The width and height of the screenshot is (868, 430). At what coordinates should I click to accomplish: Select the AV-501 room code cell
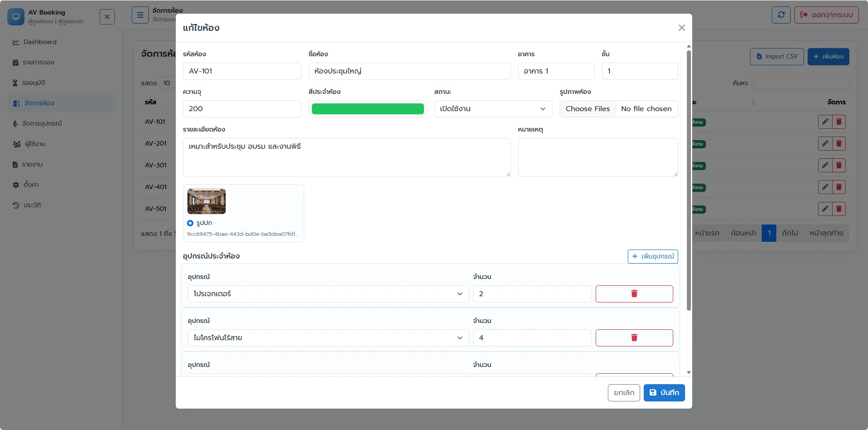pos(156,209)
